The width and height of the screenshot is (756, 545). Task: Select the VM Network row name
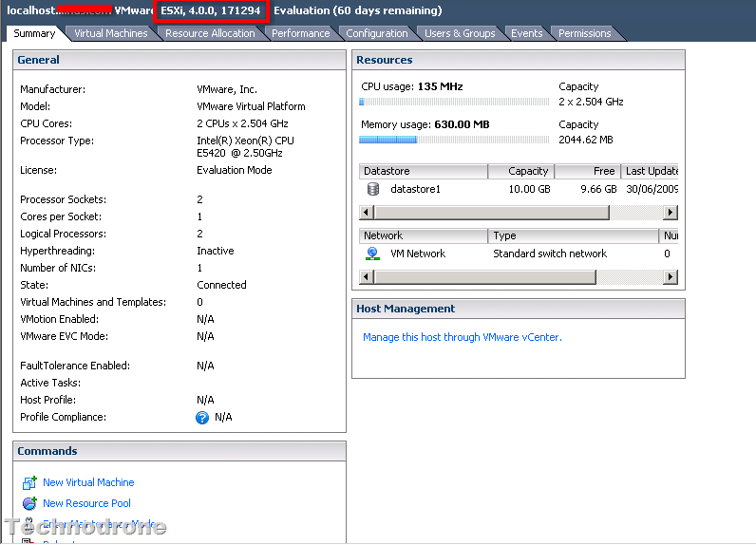point(418,254)
